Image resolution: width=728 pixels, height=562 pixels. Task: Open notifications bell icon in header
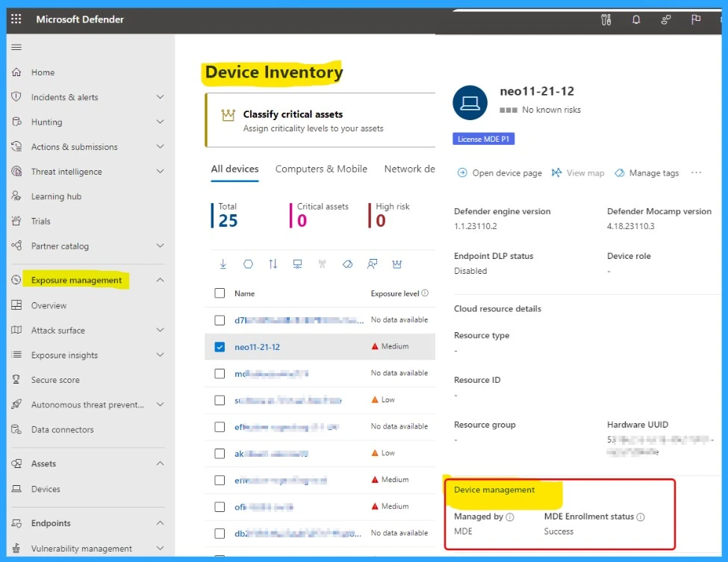(636, 19)
